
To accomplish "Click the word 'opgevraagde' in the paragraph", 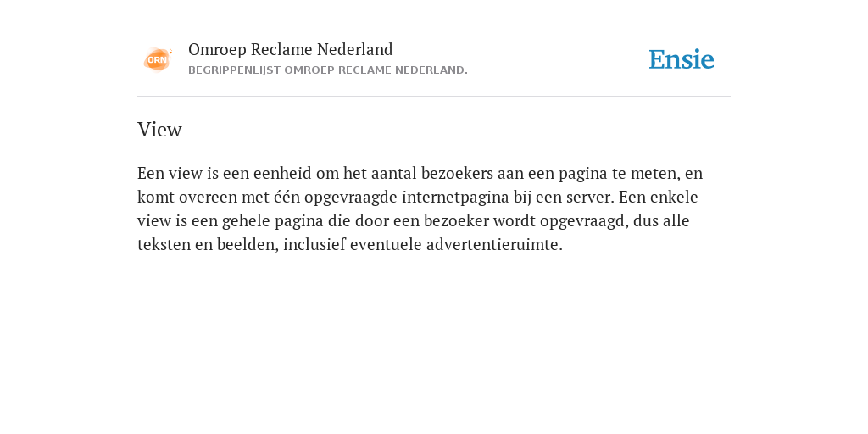I will 351,197.
